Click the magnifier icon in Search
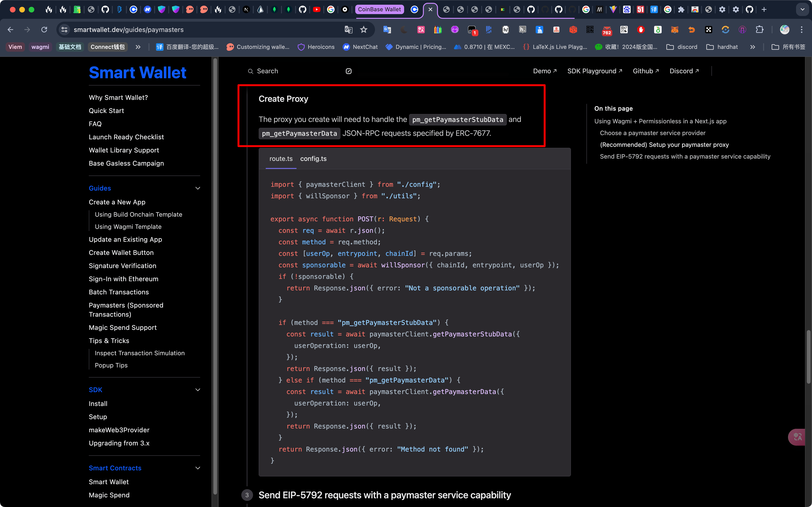 pos(250,71)
